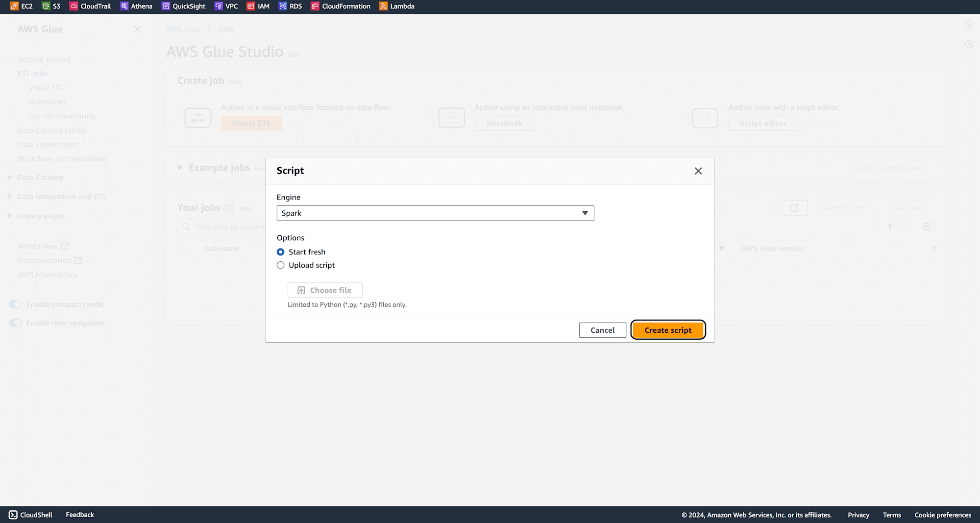
Task: Open Lambda shortcut icon
Action: pos(383,6)
